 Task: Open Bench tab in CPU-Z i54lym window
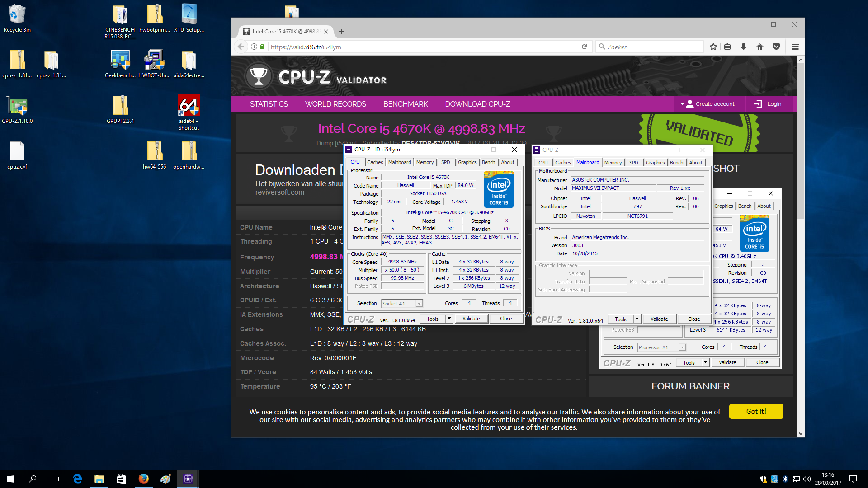[488, 162]
